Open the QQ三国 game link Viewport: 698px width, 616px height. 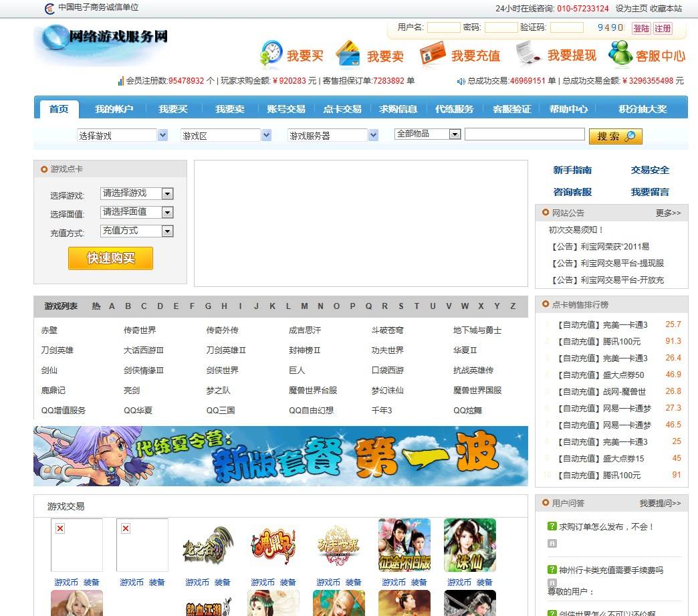click(221, 410)
